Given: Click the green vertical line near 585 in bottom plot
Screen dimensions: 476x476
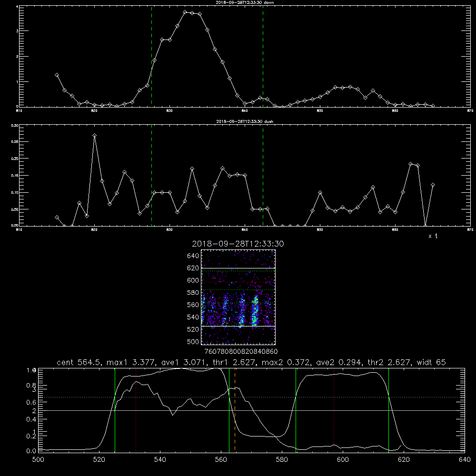Looking at the screenshot, I should pos(296,410).
